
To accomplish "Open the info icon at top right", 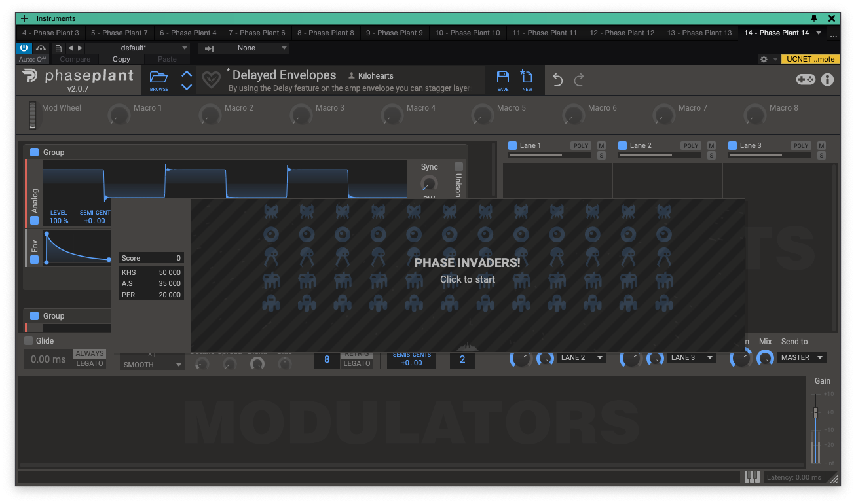I will tap(828, 79).
